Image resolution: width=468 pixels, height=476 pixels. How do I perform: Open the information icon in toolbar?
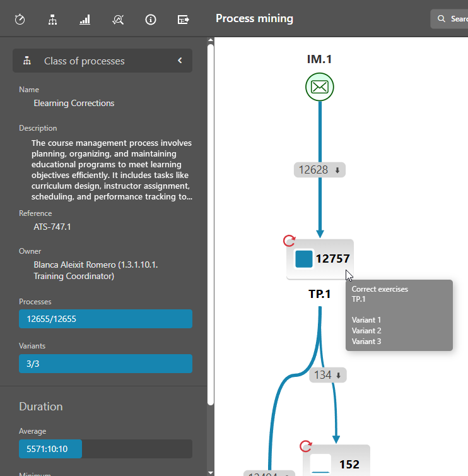[150, 20]
